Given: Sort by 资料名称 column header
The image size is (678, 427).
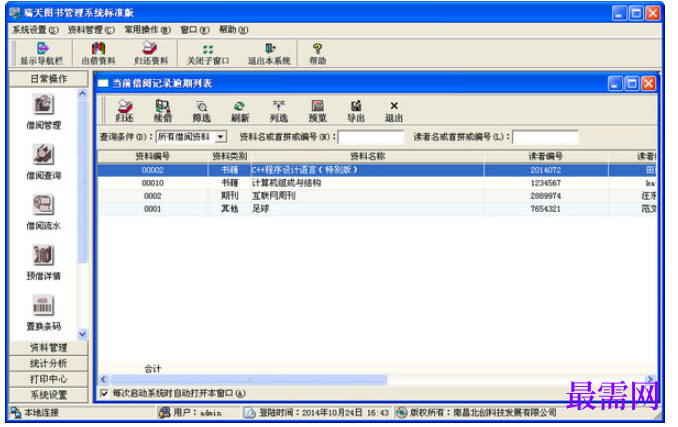Looking at the screenshot, I should point(368,156).
